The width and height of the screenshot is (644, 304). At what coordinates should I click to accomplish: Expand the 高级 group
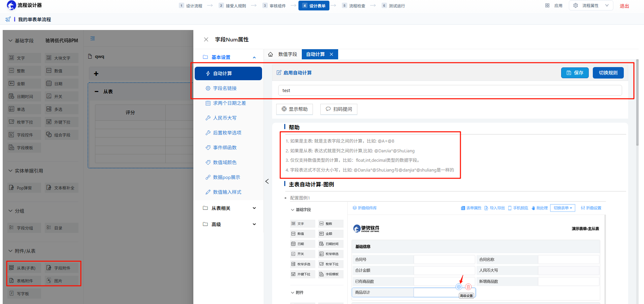[229, 224]
